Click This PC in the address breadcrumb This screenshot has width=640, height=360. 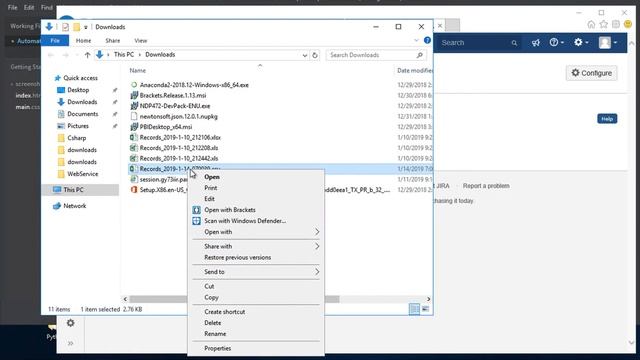(124, 55)
